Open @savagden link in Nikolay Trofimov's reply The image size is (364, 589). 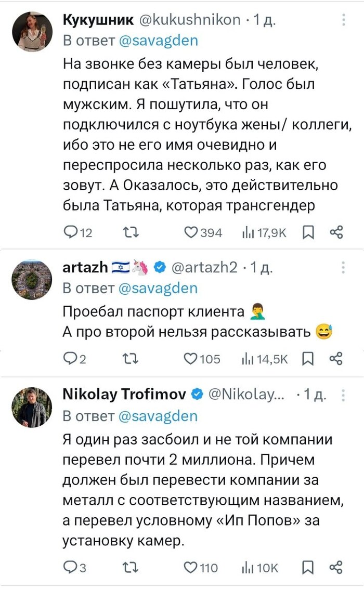tap(158, 416)
